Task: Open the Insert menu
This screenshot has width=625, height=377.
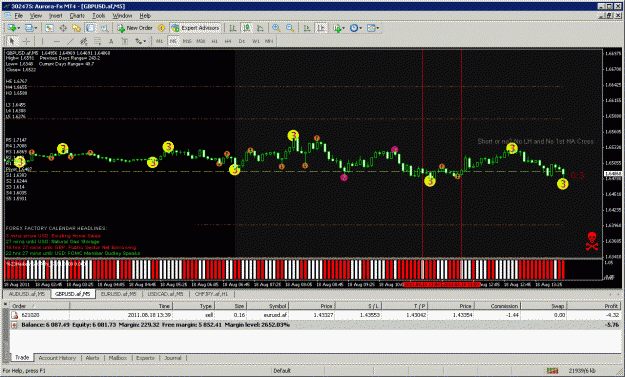Action: (55, 16)
